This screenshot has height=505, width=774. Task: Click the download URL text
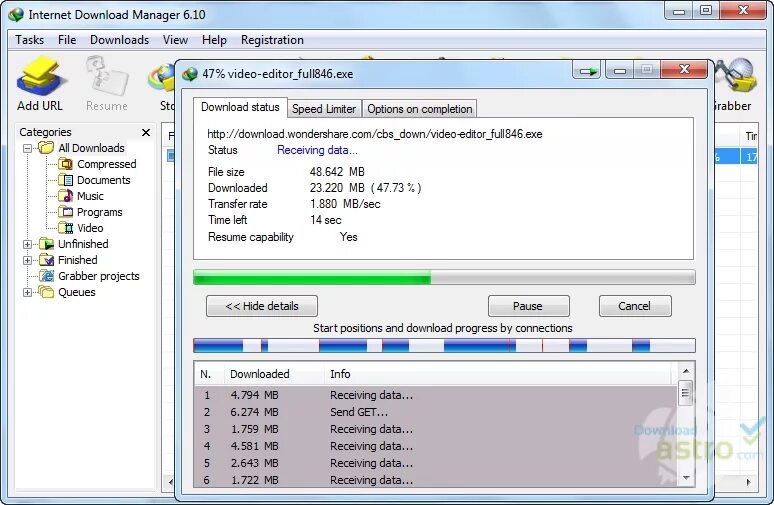[375, 134]
